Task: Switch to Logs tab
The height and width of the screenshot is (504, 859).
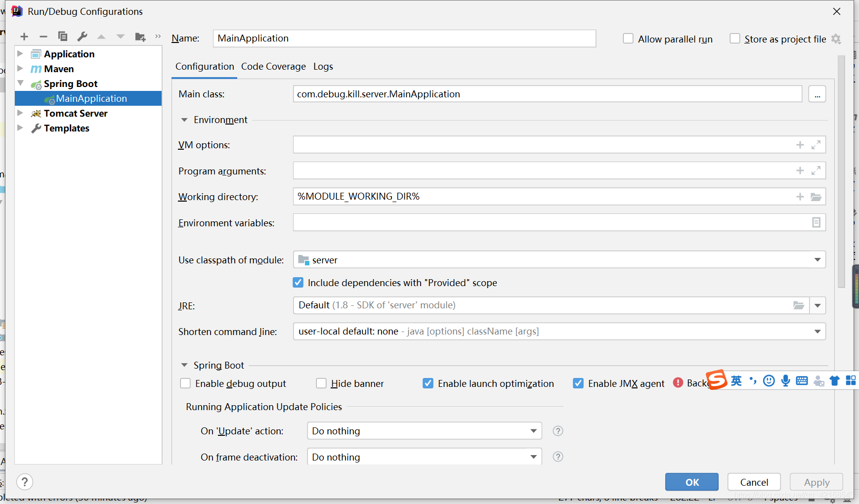Action: (323, 66)
